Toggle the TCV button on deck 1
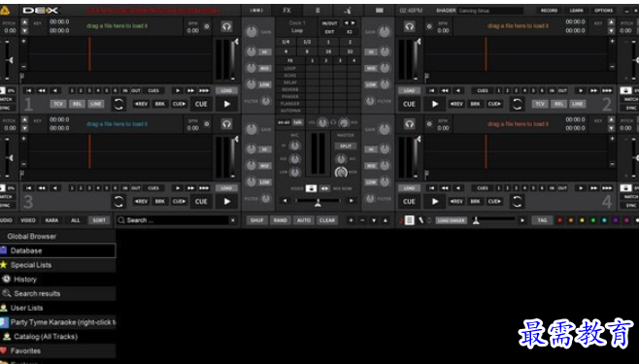 (x=58, y=104)
